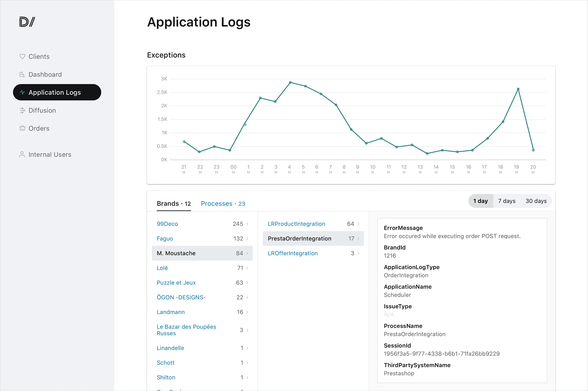Select the Brands tab
The width and height of the screenshot is (588, 391).
tap(174, 204)
